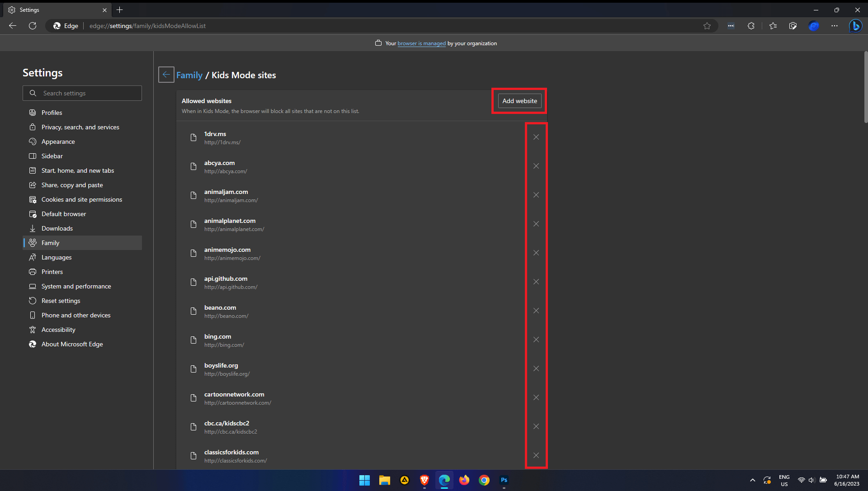Open Sidebar settings
The image size is (868, 491).
pyautogui.click(x=82, y=156)
